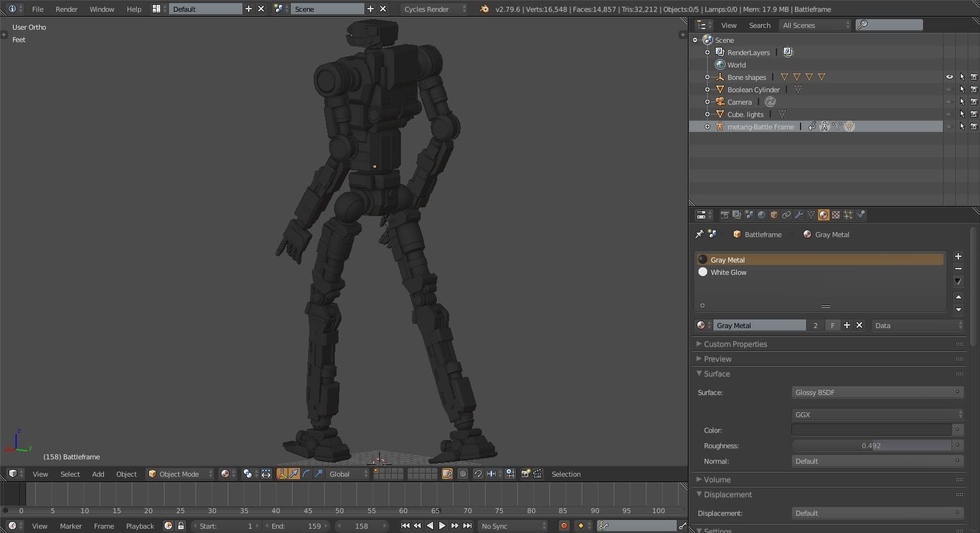
Task: Open the Scene properties tab
Action: pyautogui.click(x=749, y=215)
